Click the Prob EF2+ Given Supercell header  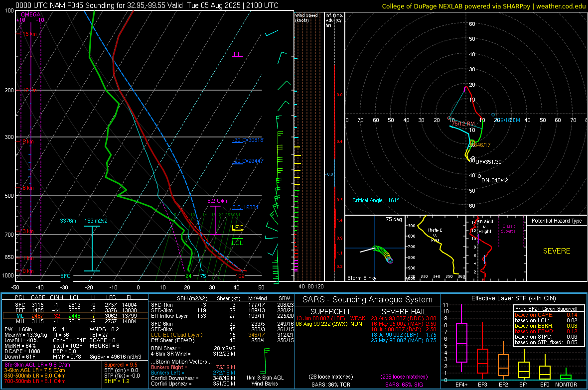(x=546, y=309)
